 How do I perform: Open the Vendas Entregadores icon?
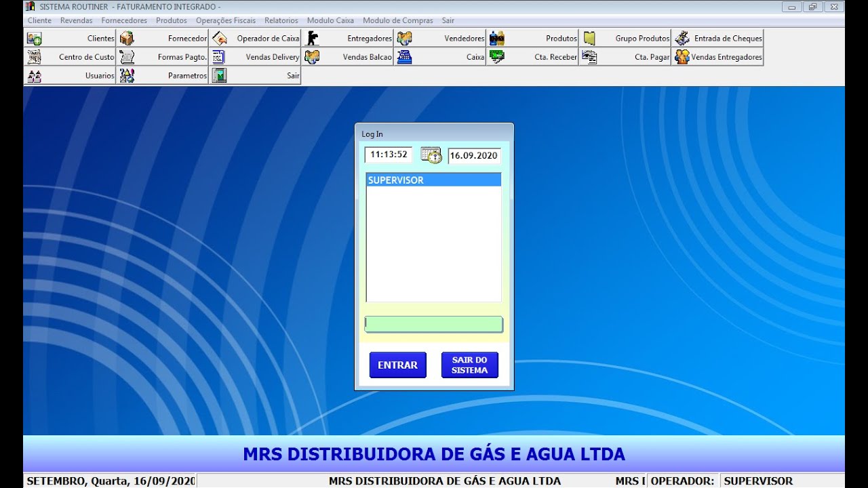pos(682,57)
